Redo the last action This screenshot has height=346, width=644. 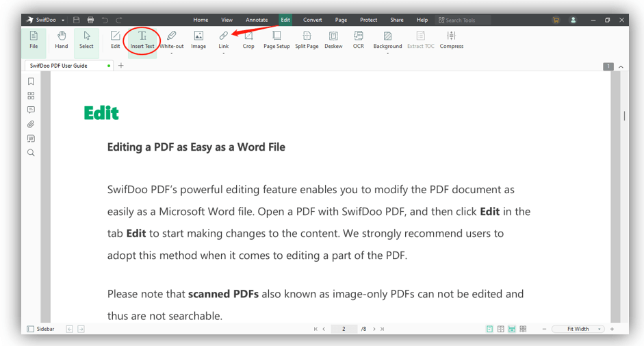(118, 20)
